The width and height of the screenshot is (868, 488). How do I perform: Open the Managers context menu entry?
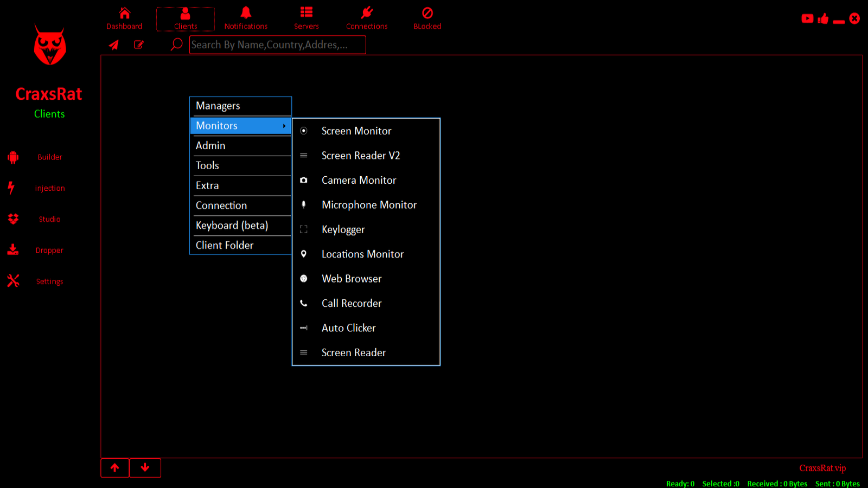[240, 106]
